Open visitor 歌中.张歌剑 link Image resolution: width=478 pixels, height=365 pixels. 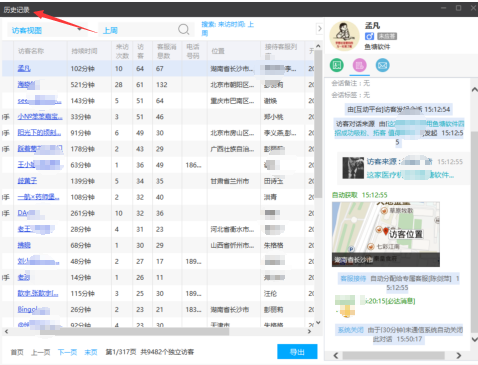[38, 293]
